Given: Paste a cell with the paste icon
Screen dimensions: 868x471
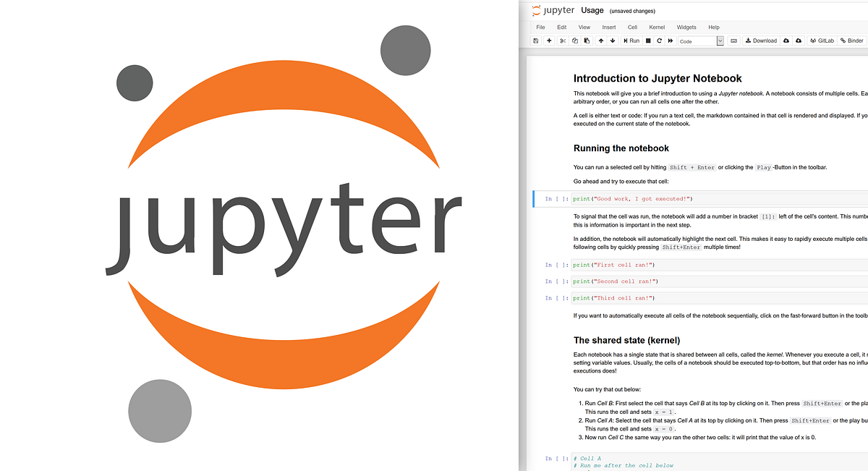Looking at the screenshot, I should pos(587,41).
